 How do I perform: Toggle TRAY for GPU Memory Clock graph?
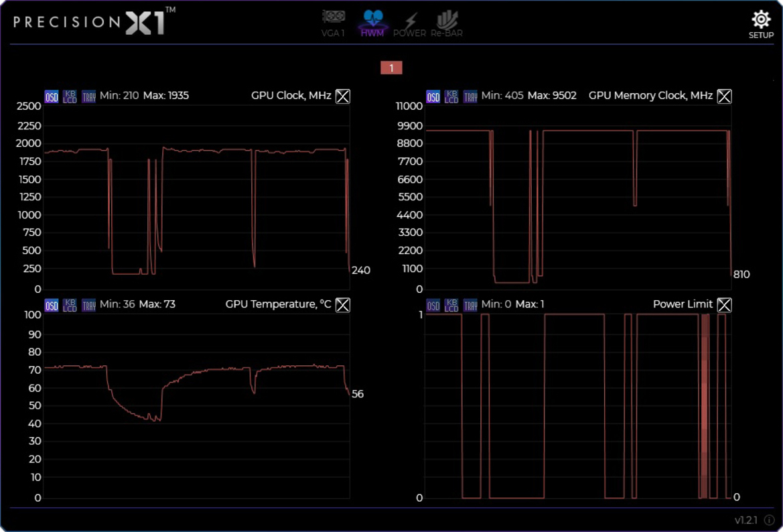pos(470,96)
